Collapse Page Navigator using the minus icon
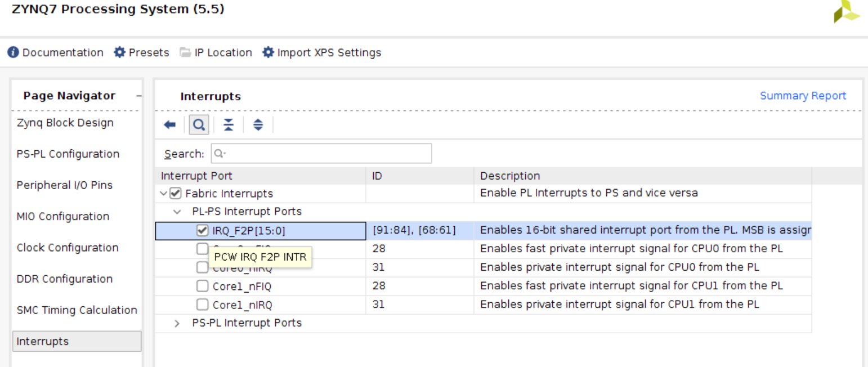Viewport: 868px width, 367px height. 138,96
